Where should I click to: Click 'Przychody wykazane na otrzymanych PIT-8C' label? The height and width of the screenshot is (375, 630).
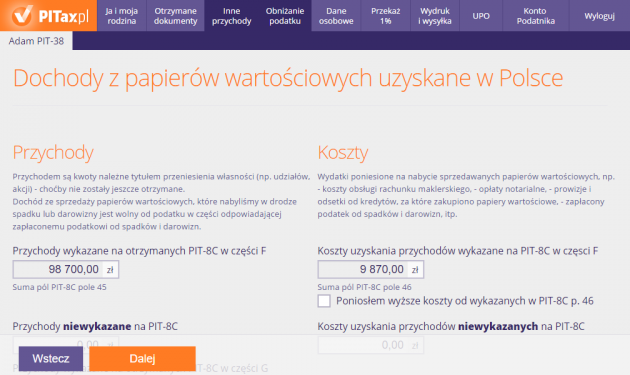(139, 251)
